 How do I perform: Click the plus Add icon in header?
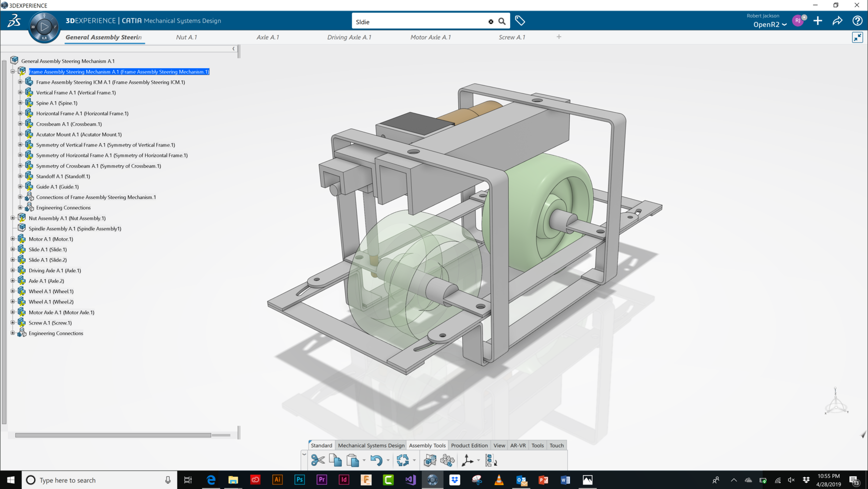coord(818,21)
